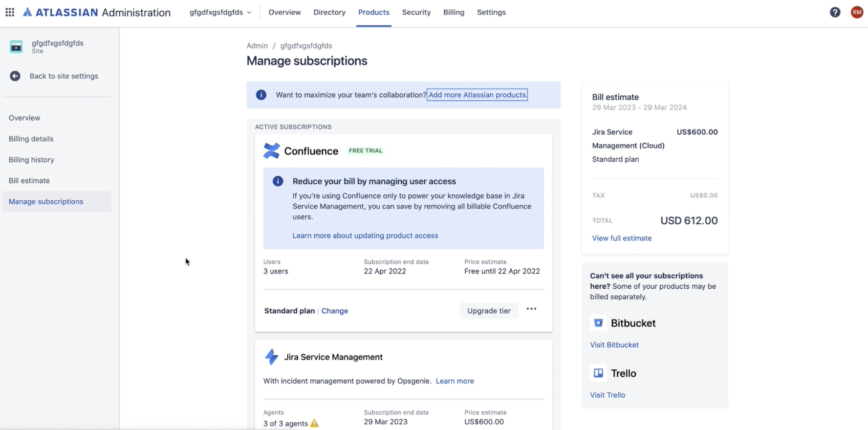Click Back to site settings
Image resolution: width=868 pixels, height=430 pixels.
tap(64, 76)
